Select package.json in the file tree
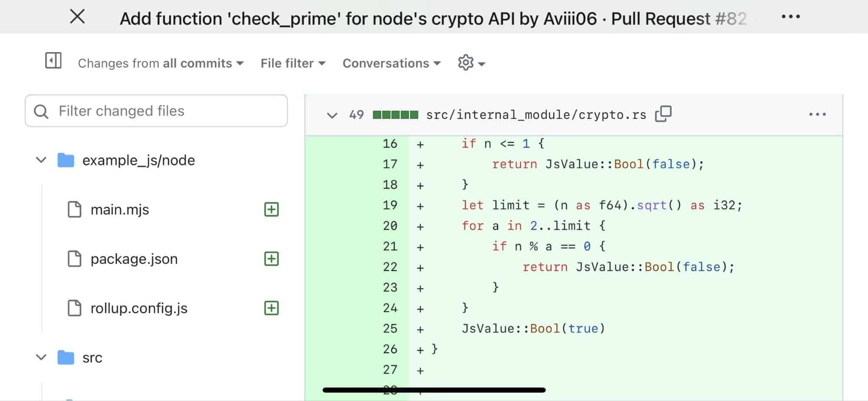The width and height of the screenshot is (868, 401). click(x=134, y=259)
